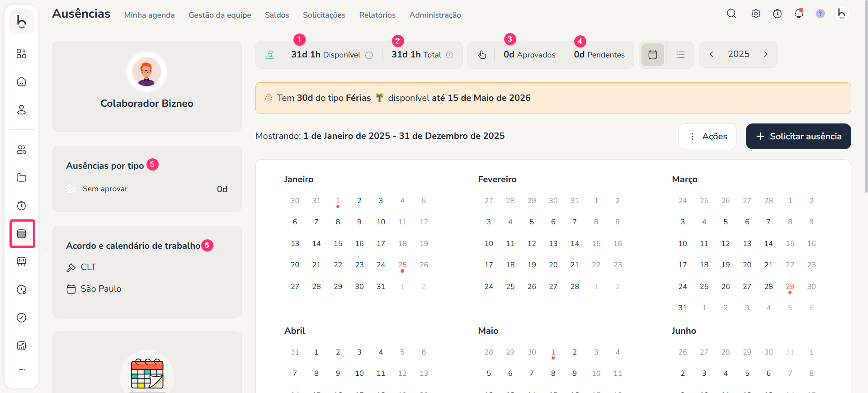
Task: Advance to next year arrow
Action: tap(765, 54)
